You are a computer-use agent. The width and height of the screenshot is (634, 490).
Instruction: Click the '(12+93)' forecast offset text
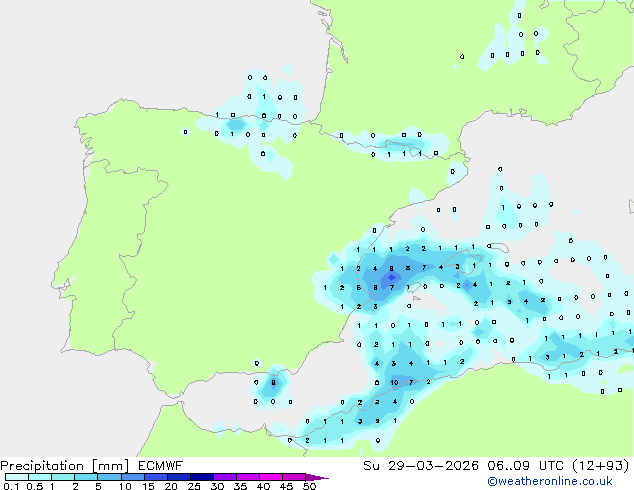click(601, 466)
